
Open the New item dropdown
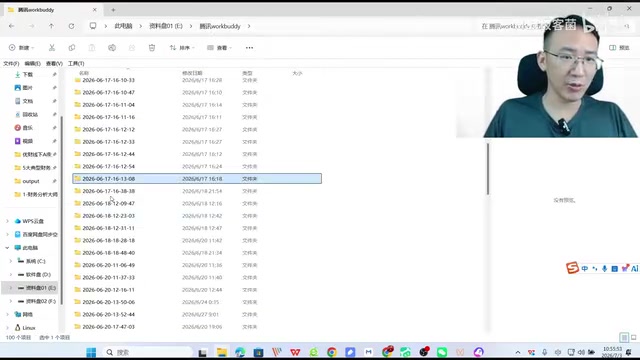(x=21, y=48)
